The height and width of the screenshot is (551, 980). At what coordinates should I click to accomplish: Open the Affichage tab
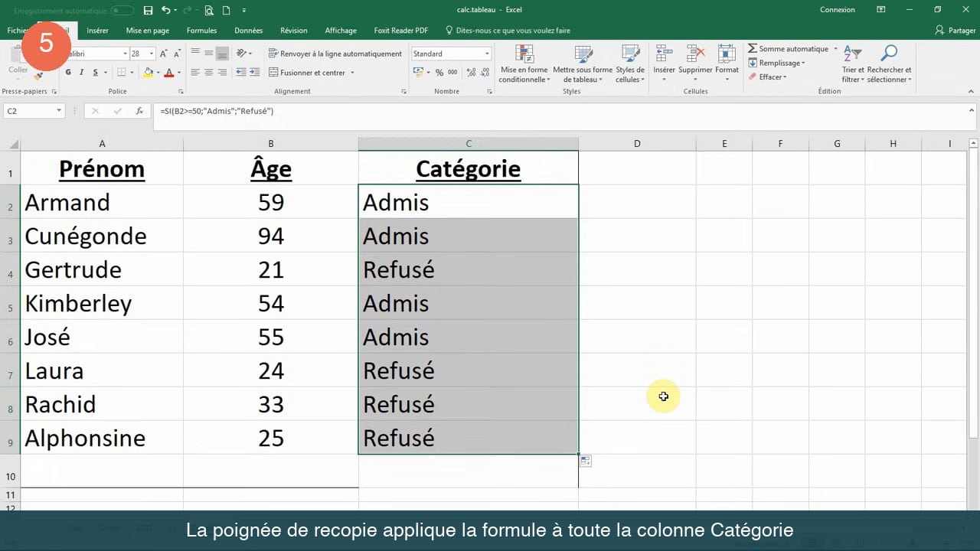tap(341, 31)
